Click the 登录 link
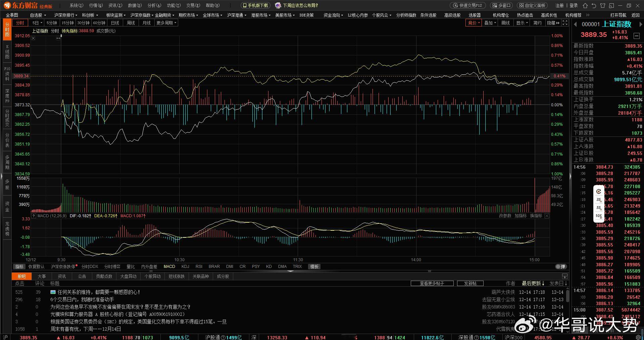 574,5
